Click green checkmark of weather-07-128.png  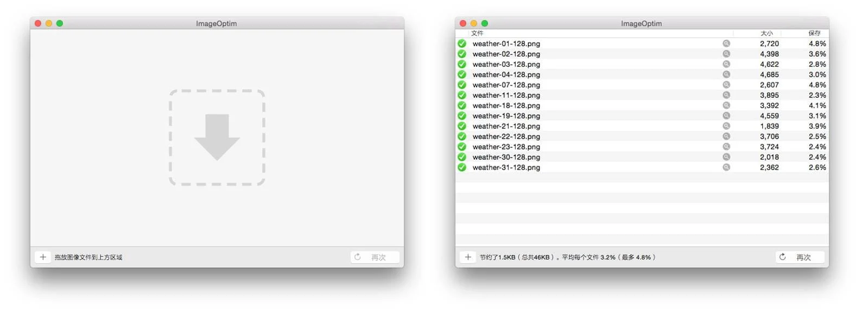(462, 85)
